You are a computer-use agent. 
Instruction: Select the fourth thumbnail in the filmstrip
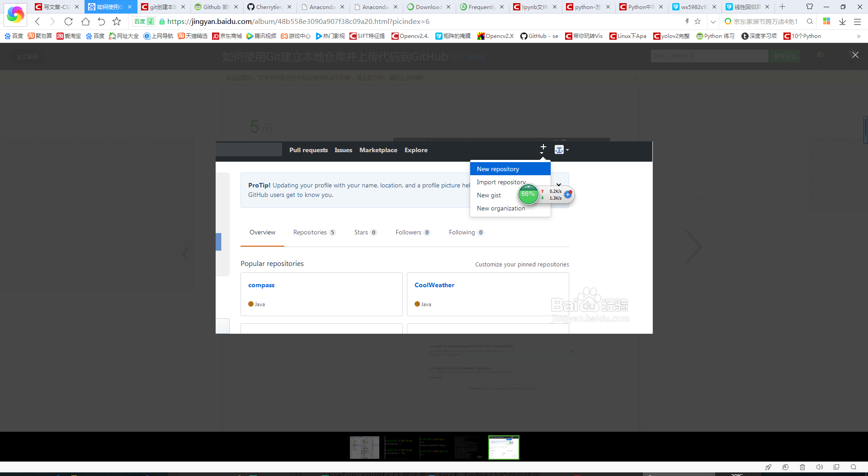coord(469,447)
